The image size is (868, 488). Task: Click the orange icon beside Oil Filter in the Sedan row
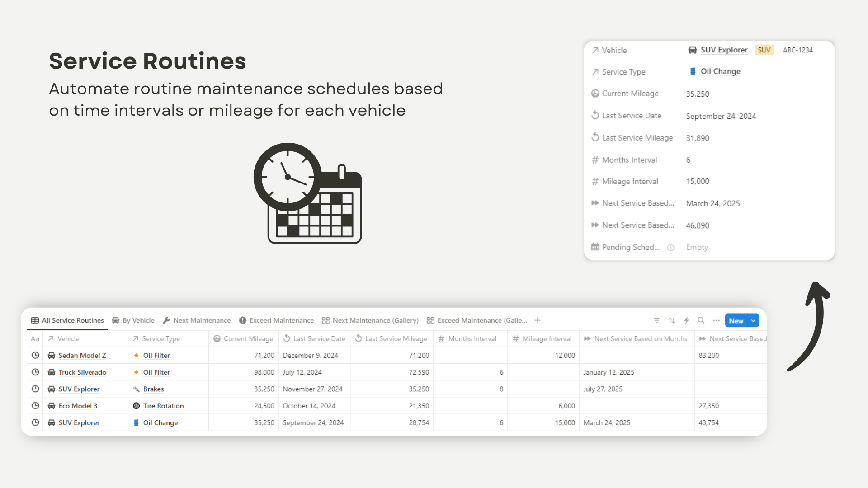click(x=136, y=356)
